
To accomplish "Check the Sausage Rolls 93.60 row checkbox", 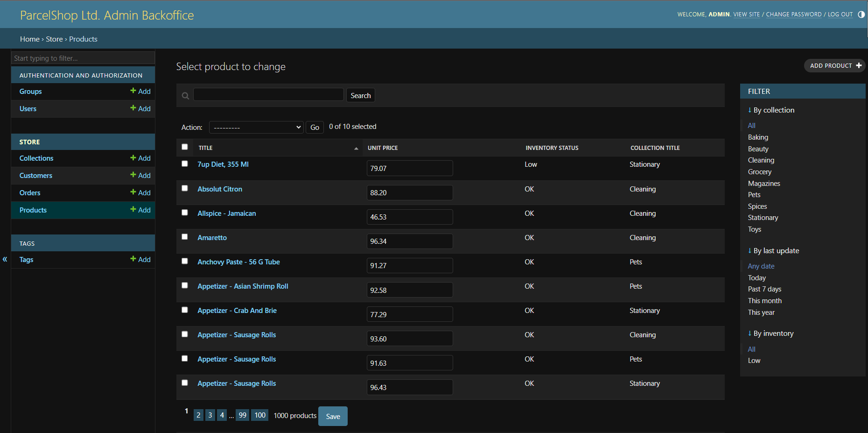I will point(185,334).
